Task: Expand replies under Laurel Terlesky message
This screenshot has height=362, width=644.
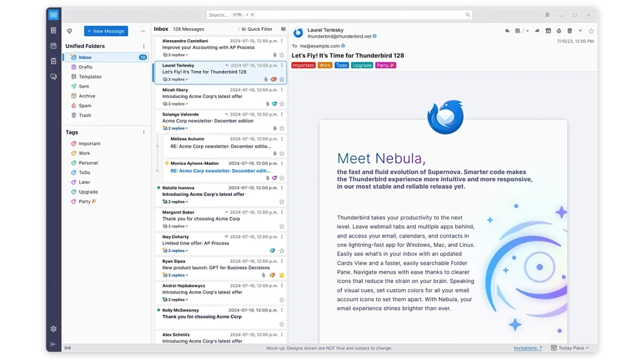Action: tap(176, 80)
